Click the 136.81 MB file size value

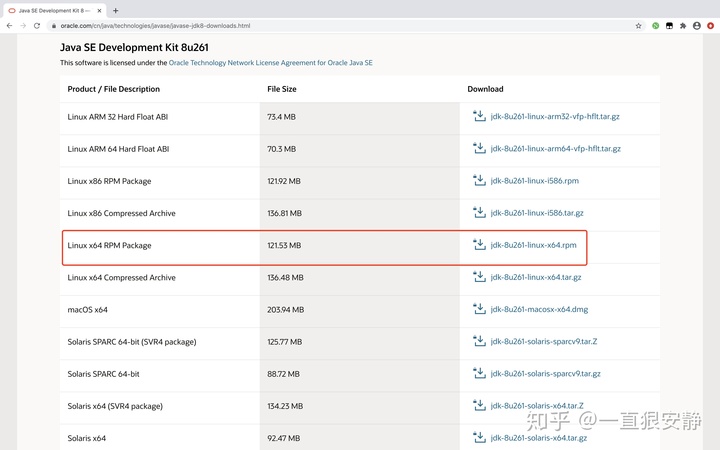(x=284, y=213)
